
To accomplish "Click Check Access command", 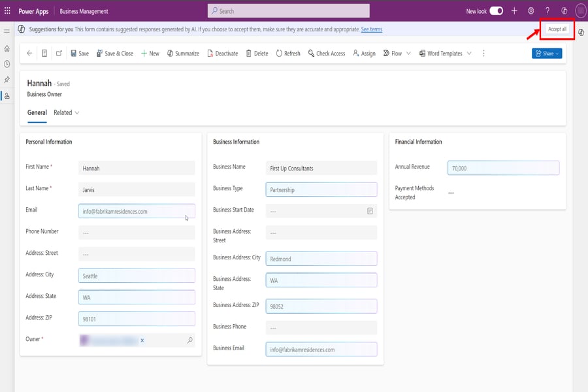I will click(326, 54).
